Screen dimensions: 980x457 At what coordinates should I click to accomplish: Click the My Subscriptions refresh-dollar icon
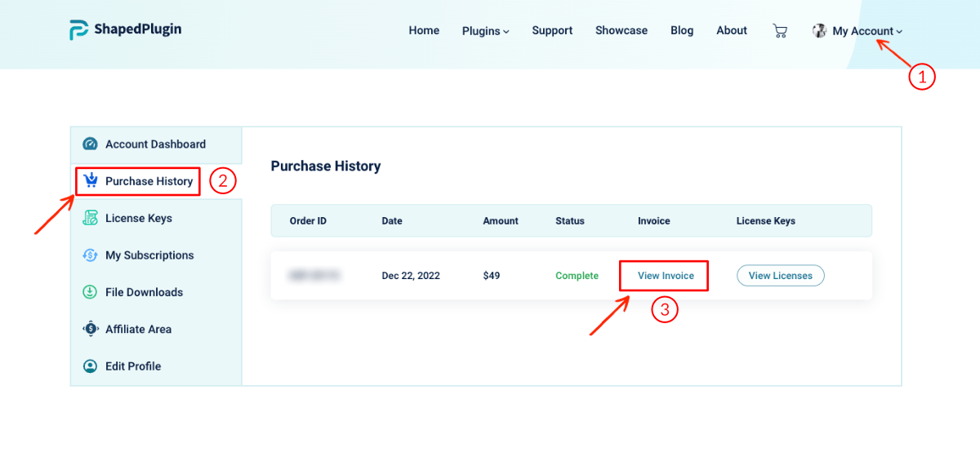(91, 255)
